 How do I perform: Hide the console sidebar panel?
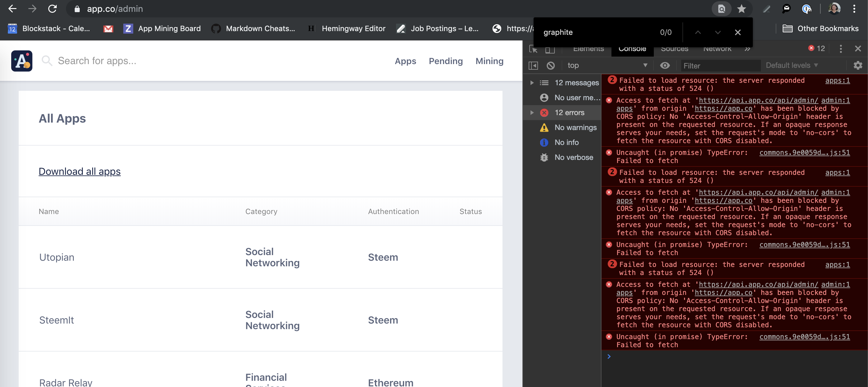pos(533,65)
